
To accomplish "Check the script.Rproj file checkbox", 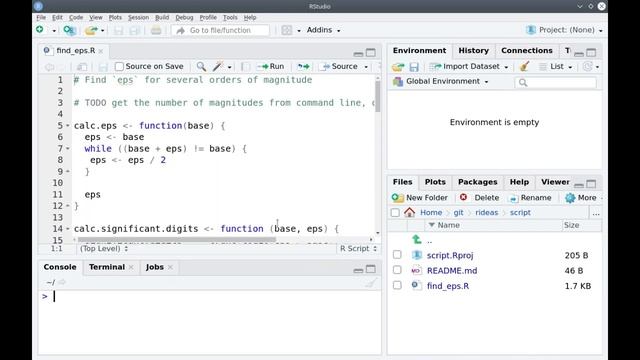I will pyautogui.click(x=397, y=255).
